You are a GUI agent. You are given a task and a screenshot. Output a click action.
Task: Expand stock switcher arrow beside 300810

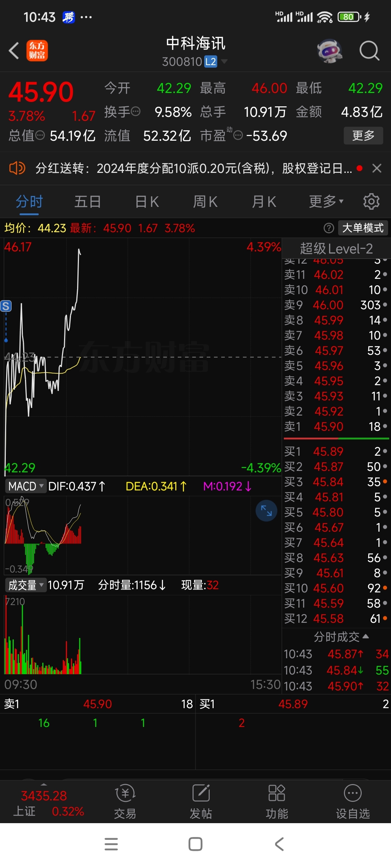224,61
